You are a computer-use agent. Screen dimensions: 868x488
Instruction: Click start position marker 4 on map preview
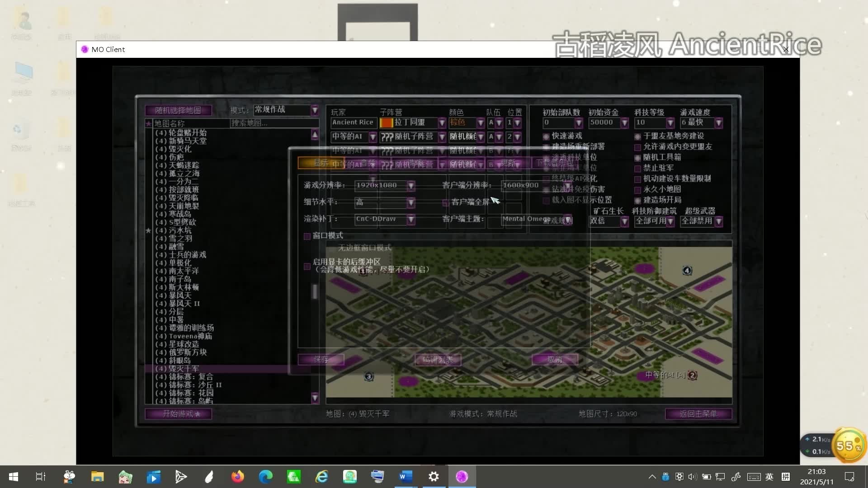[x=687, y=271]
